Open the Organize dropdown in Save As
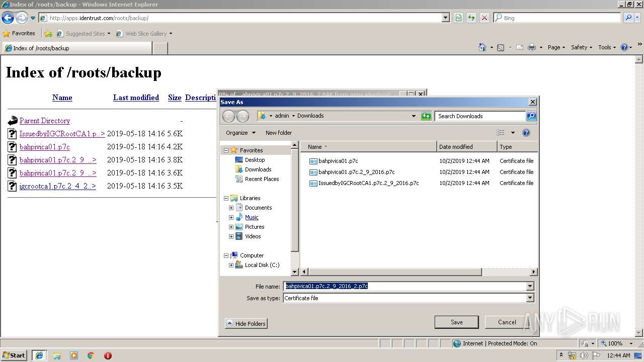The image size is (644, 362). pyautogui.click(x=240, y=133)
